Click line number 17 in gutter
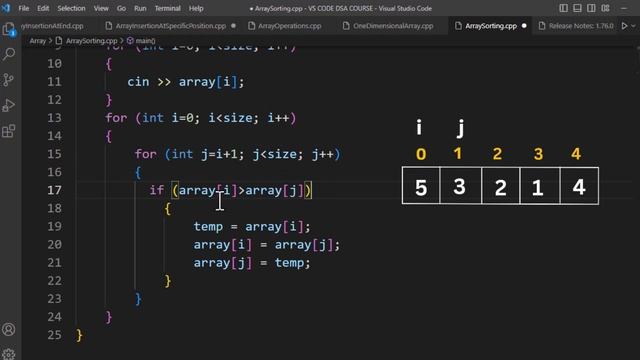The height and width of the screenshot is (360, 640). tap(54, 190)
